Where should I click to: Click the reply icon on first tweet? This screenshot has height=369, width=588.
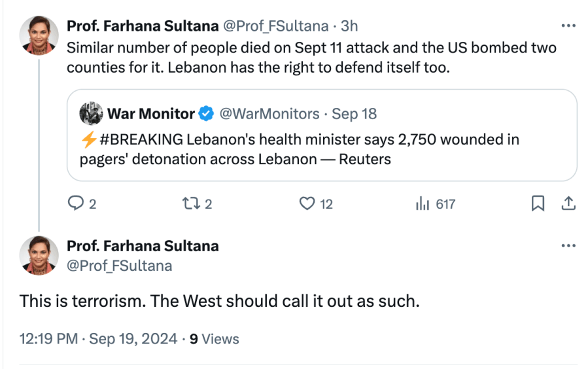(x=76, y=204)
